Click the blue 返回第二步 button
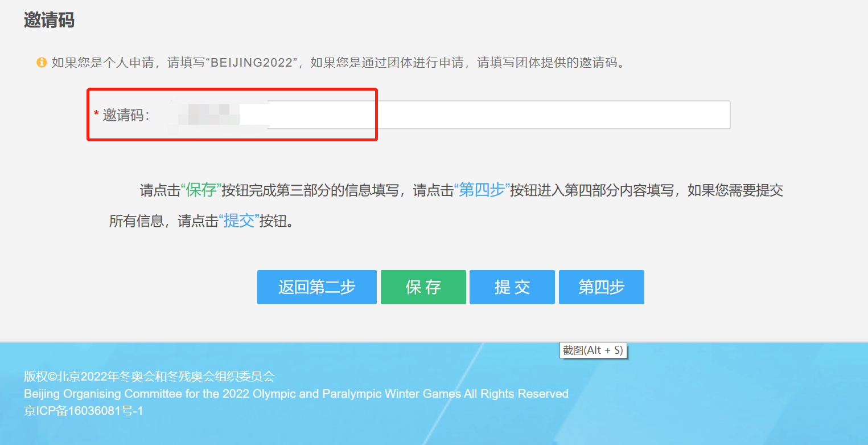Image resolution: width=868 pixels, height=445 pixels. pyautogui.click(x=317, y=287)
